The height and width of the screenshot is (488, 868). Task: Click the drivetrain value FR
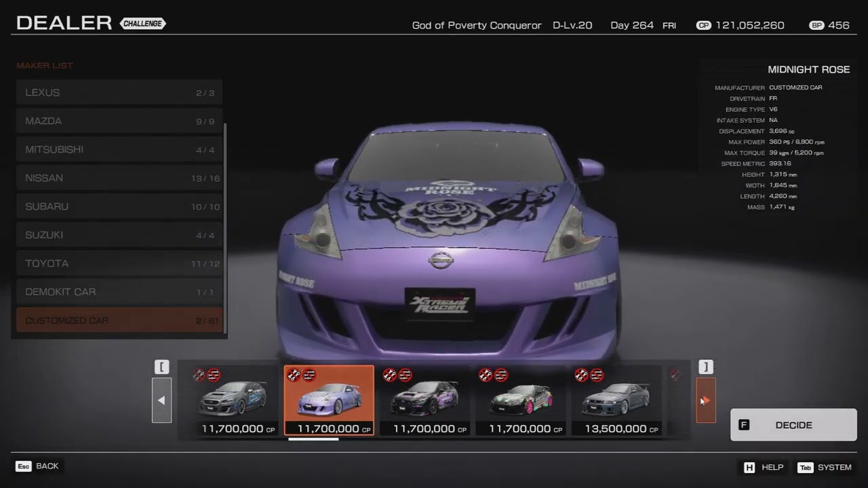coord(773,99)
